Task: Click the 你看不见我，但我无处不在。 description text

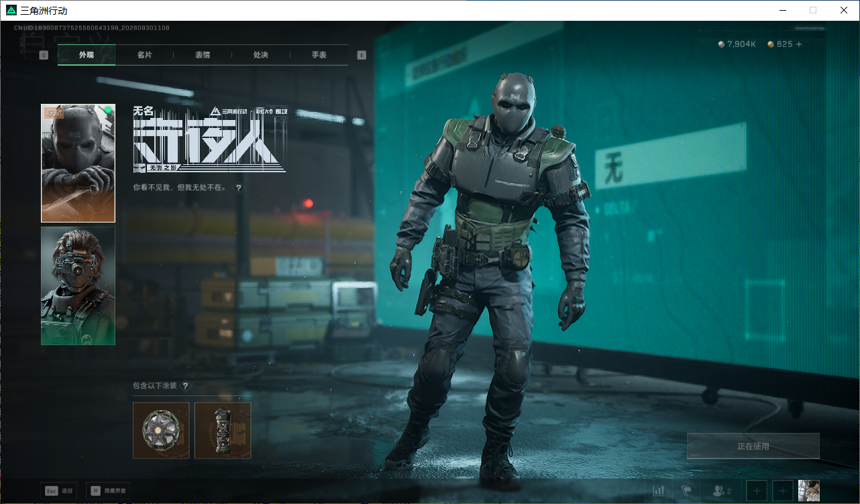Action: pos(180,188)
